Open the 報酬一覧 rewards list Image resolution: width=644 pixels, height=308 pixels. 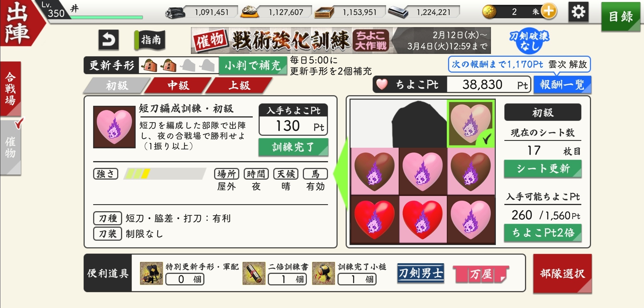[562, 85]
